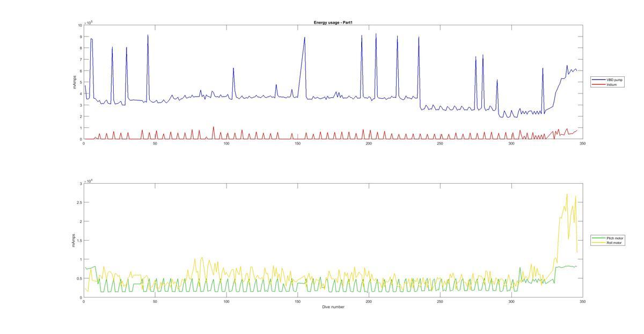This screenshot has height=334, width=644.
Task: Click the '×10^4' exponent above the lower plot
Action: (89, 181)
